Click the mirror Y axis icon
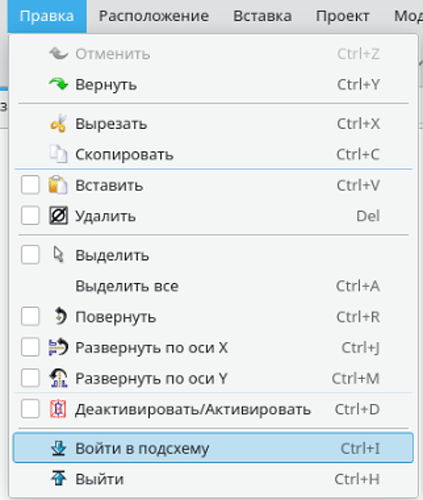The image size is (423, 500). pos(58,378)
